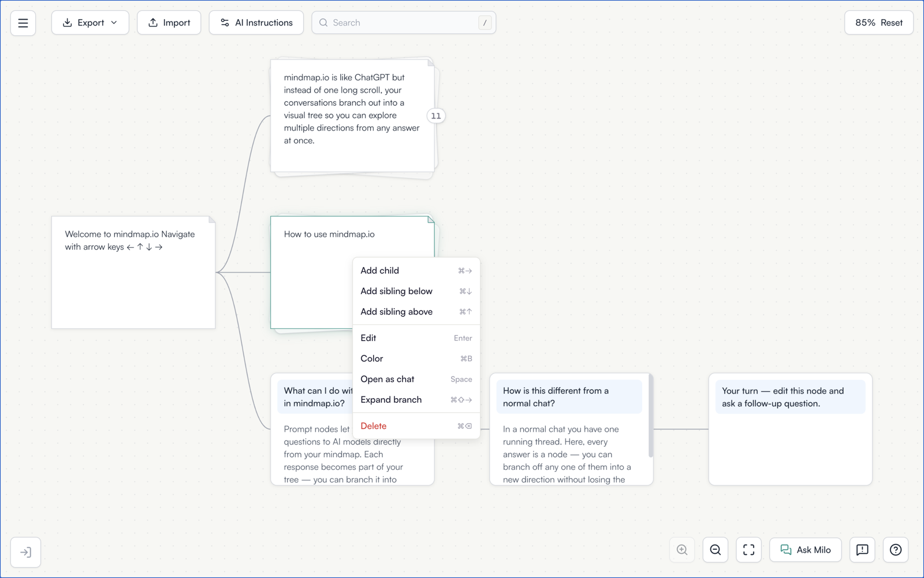
Task: Click the 'How to use mindmap.io' text
Action: (x=329, y=234)
